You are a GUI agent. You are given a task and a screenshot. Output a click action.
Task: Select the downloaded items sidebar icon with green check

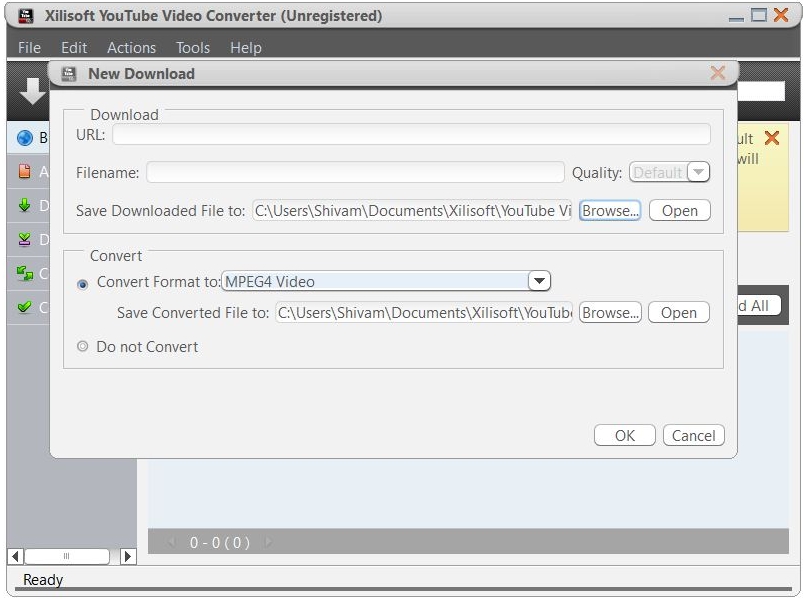(24, 239)
